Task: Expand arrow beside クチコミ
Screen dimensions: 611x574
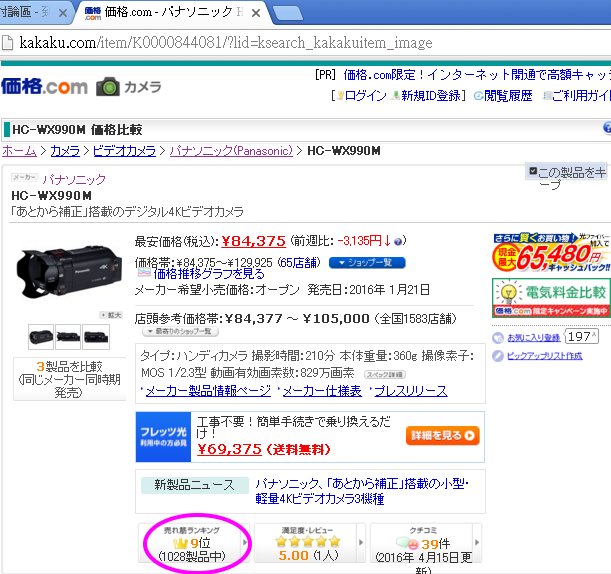Action: coord(477,542)
